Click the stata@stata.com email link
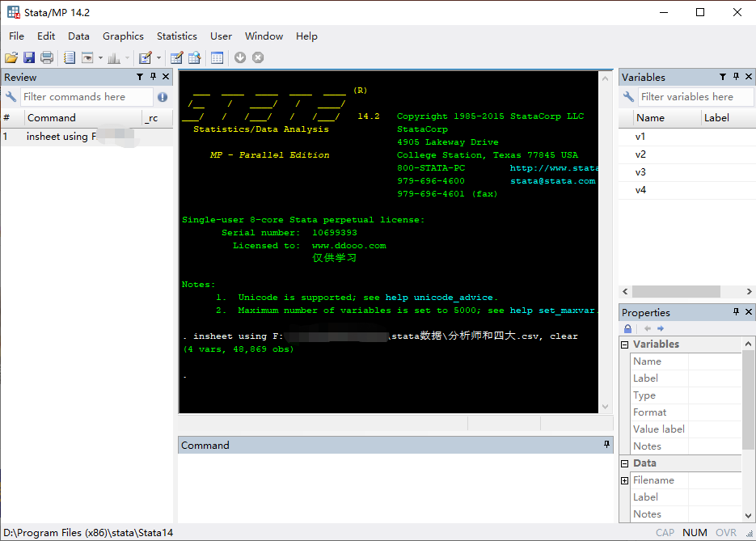756x541 pixels. 552,181
